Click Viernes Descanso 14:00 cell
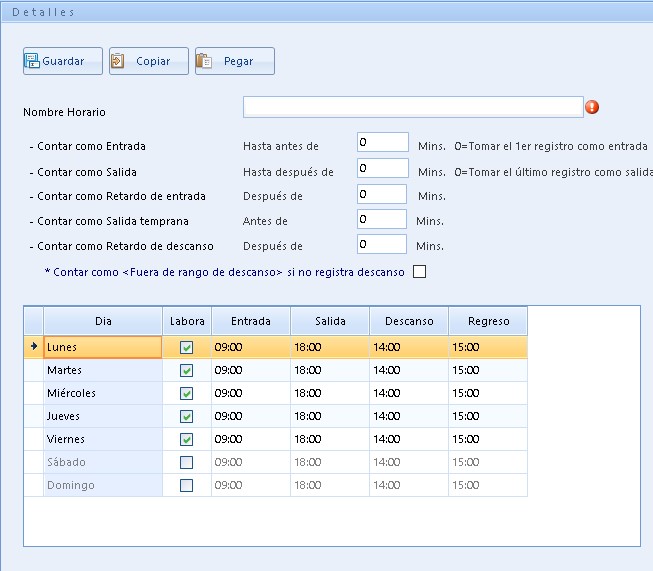The height and width of the screenshot is (571, 653). pyautogui.click(x=409, y=439)
